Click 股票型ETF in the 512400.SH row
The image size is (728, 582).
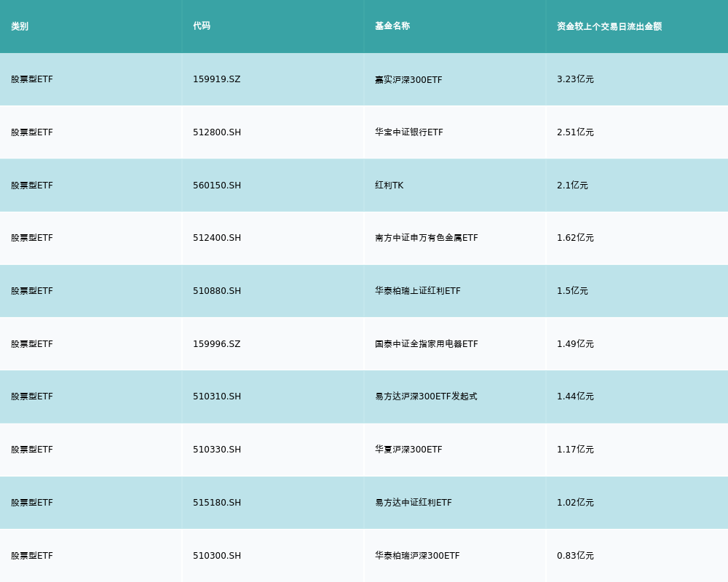coord(32,238)
